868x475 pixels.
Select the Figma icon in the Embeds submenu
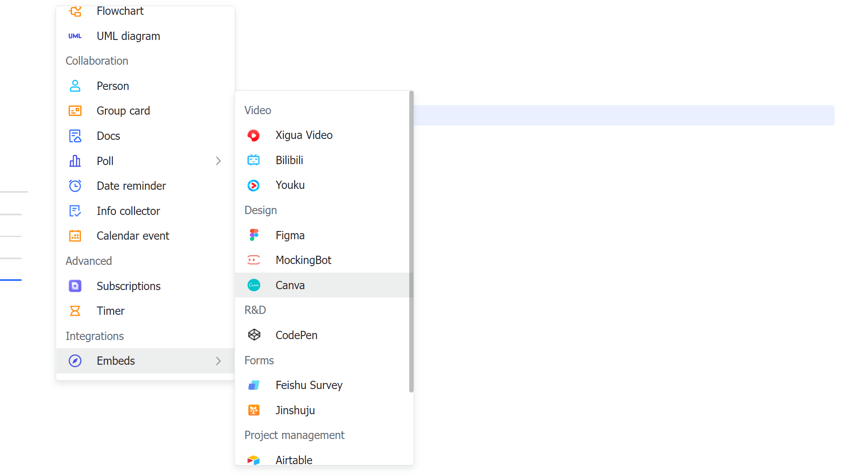(x=254, y=235)
